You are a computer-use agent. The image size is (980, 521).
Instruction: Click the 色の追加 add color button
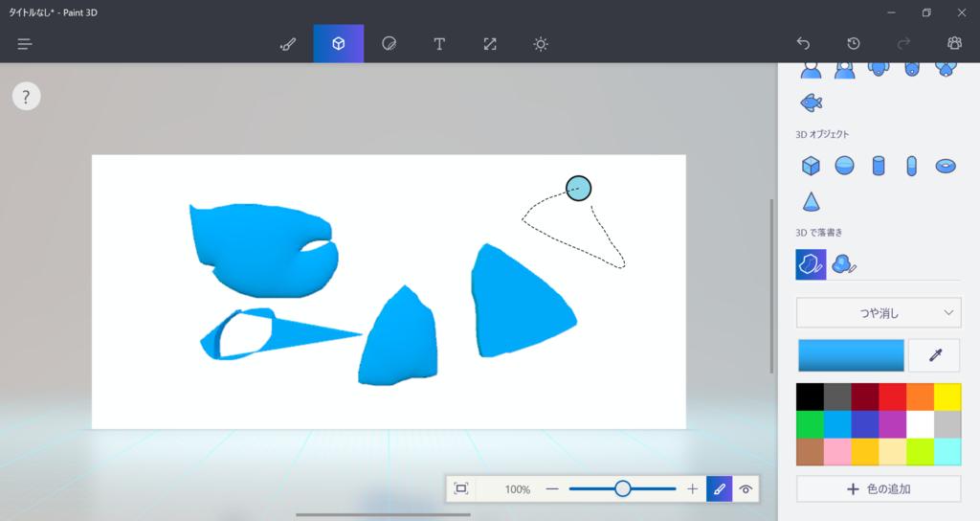879,489
